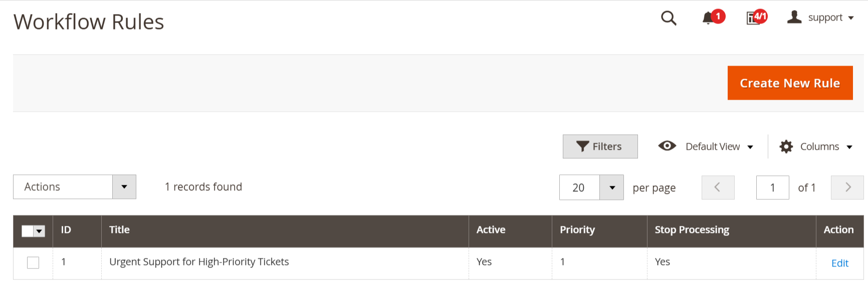
Task: Click the Columns gear icon
Action: tap(786, 147)
